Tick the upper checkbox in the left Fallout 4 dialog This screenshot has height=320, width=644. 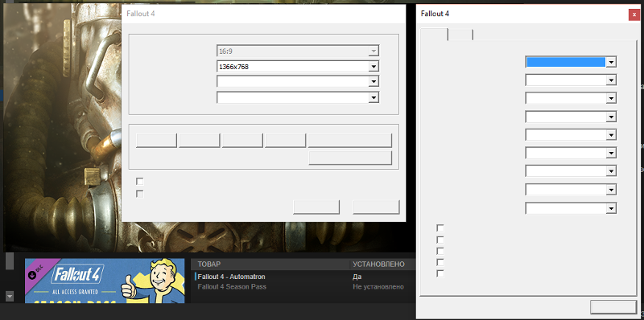pos(140,181)
